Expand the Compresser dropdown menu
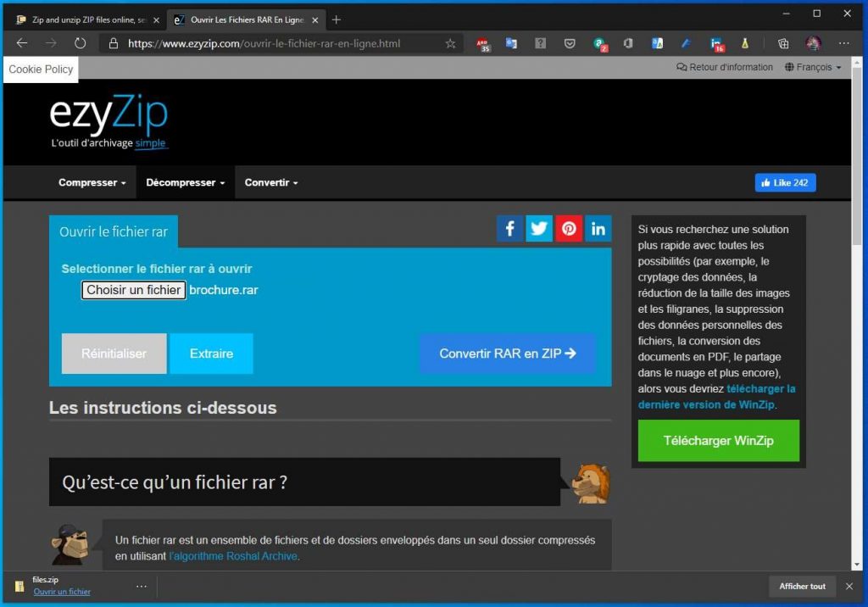This screenshot has height=607, width=868. [x=92, y=183]
